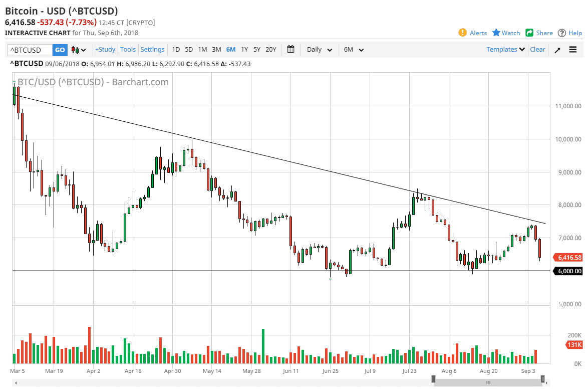Open the +Study menu

click(x=105, y=49)
